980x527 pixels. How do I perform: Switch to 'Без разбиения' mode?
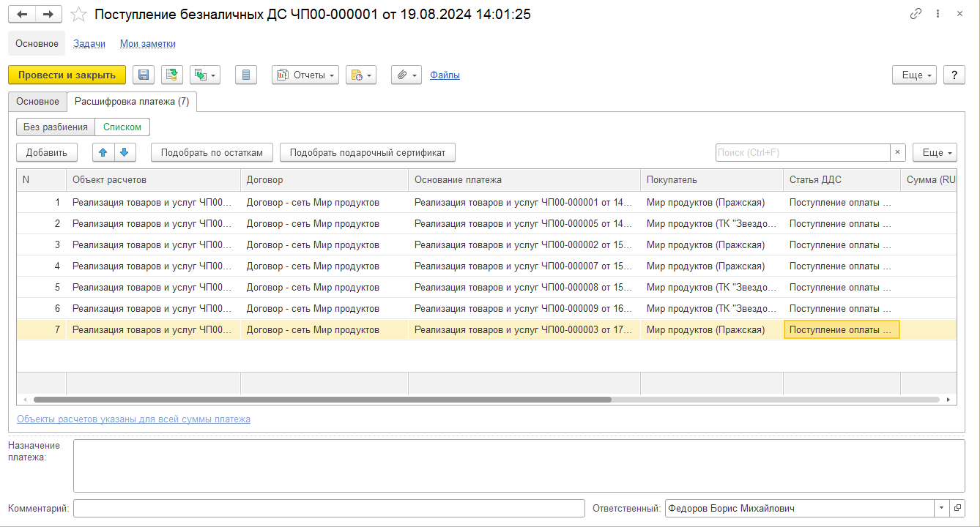point(56,127)
